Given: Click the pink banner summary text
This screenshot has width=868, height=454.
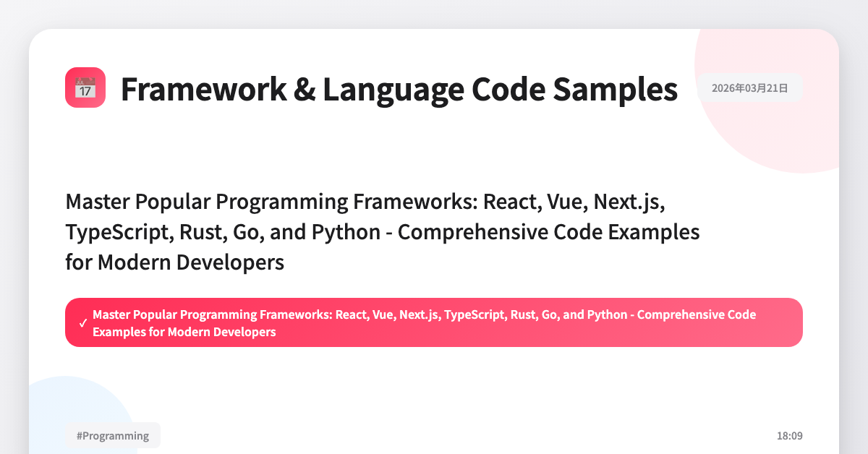Looking at the screenshot, I should pyautogui.click(x=425, y=323).
